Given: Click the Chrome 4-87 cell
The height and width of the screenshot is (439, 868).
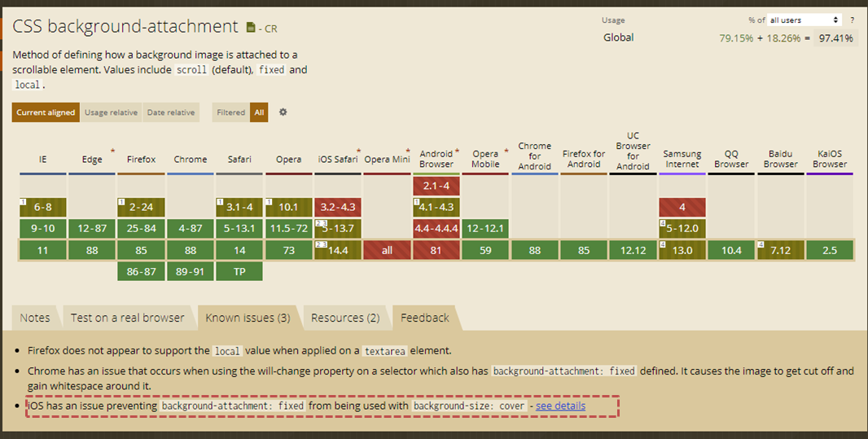Looking at the screenshot, I should (191, 228).
